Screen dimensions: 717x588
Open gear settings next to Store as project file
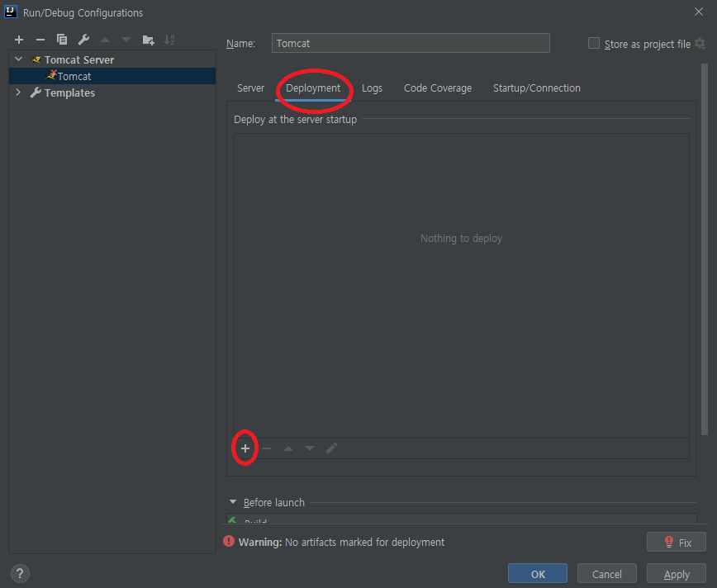pyautogui.click(x=700, y=44)
